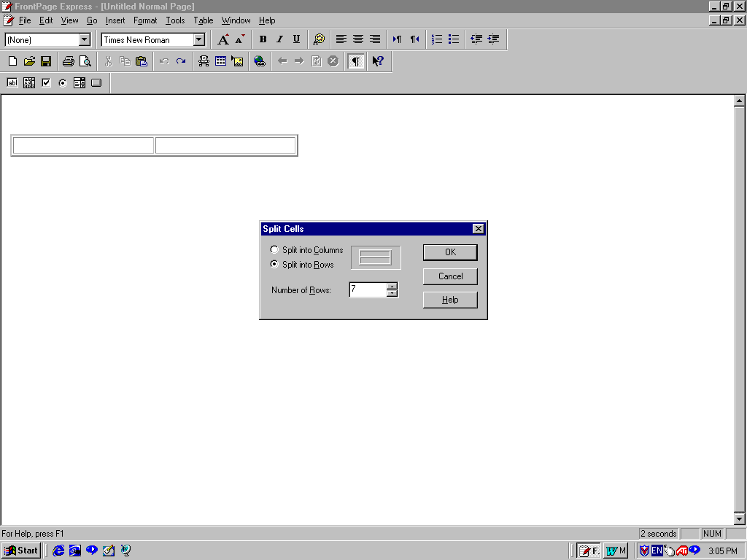The image size is (747, 560).
Task: Click the Insert Table toolbar icon
Action: (220, 61)
